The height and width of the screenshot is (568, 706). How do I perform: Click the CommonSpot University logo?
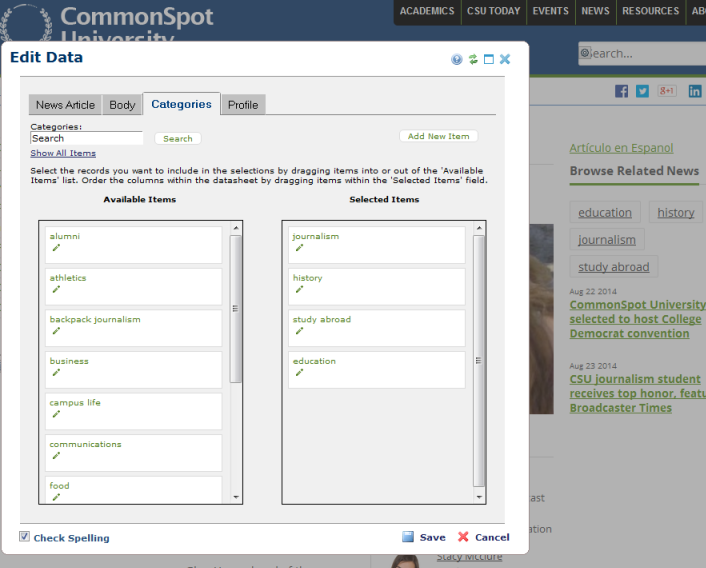(107, 22)
